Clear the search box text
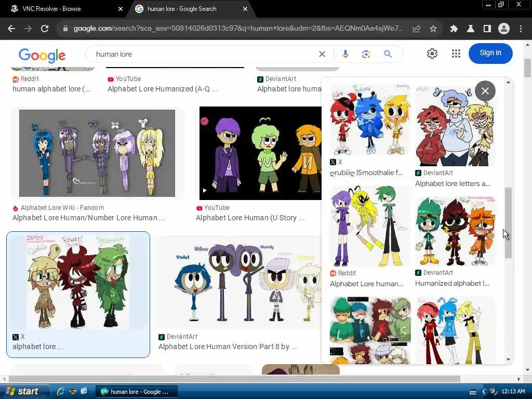The height and width of the screenshot is (399, 532). point(322,54)
